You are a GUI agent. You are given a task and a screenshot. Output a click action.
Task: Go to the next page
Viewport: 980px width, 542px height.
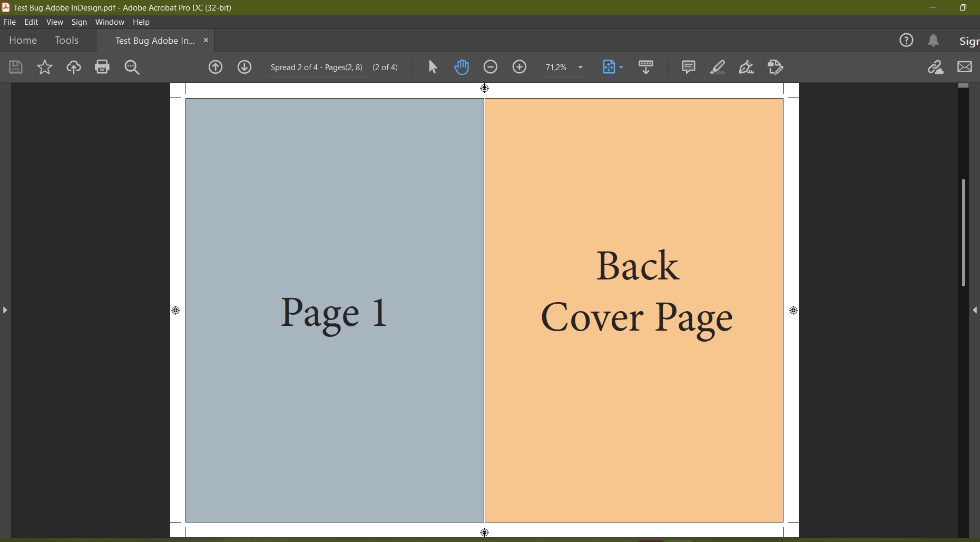pos(244,67)
